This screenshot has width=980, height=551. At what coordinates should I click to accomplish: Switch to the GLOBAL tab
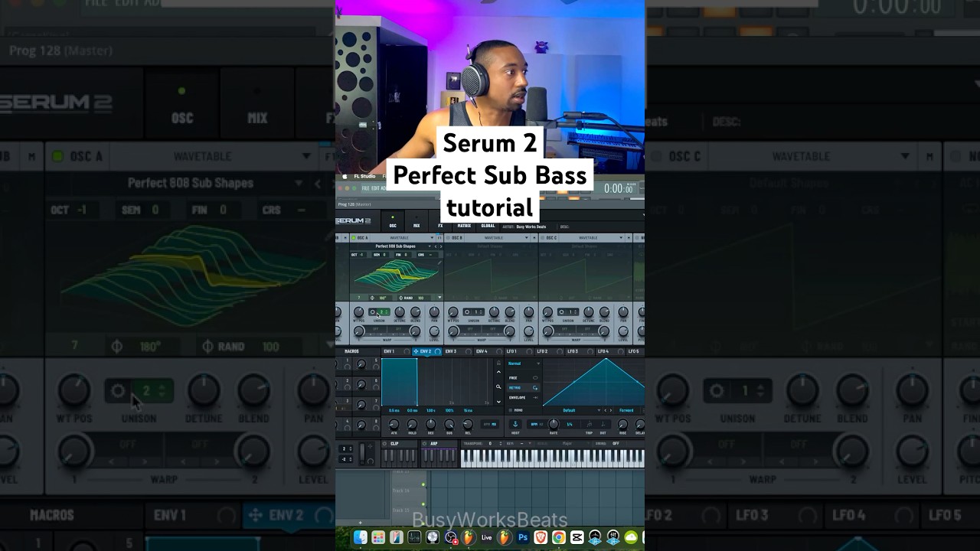click(488, 226)
